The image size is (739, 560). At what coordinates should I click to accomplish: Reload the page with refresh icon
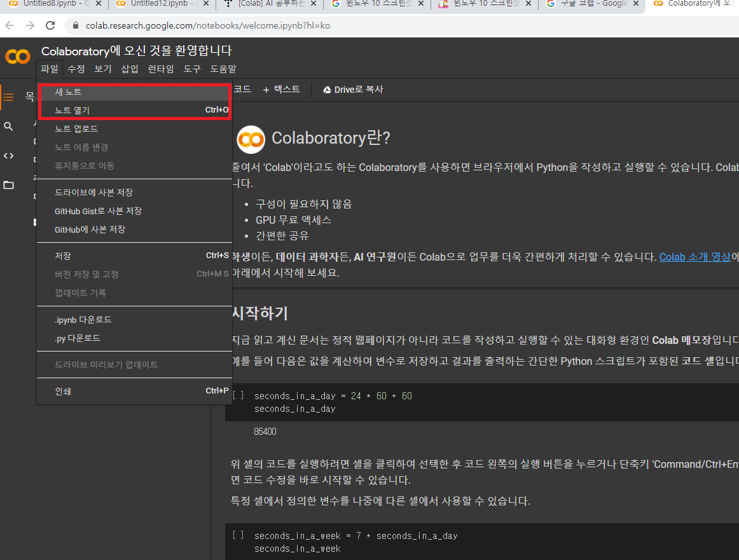pyautogui.click(x=50, y=25)
